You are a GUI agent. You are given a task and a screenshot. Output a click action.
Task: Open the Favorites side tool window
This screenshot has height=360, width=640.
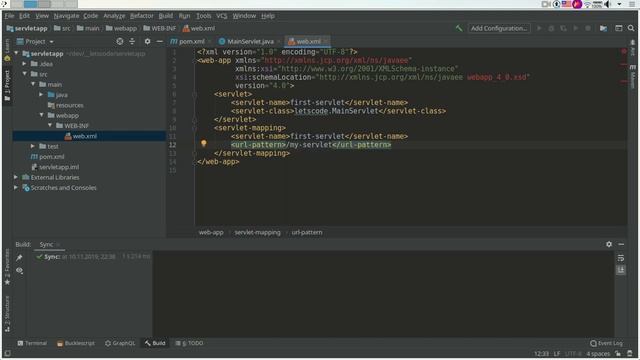[x=7, y=267]
